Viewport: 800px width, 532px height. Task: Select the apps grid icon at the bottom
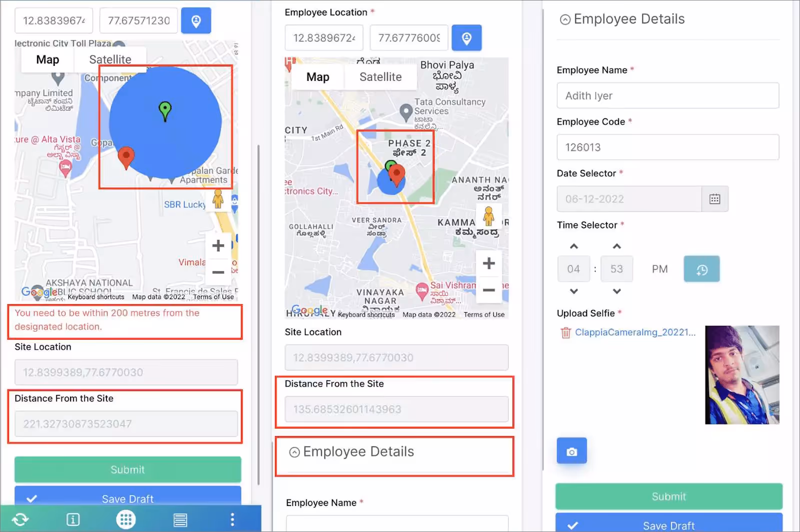pyautogui.click(x=126, y=520)
